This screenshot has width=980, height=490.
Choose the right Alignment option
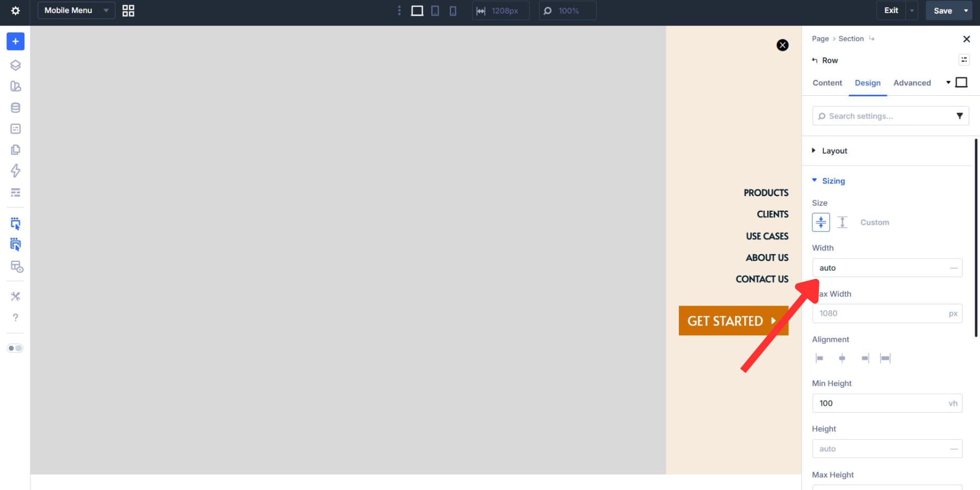click(865, 358)
